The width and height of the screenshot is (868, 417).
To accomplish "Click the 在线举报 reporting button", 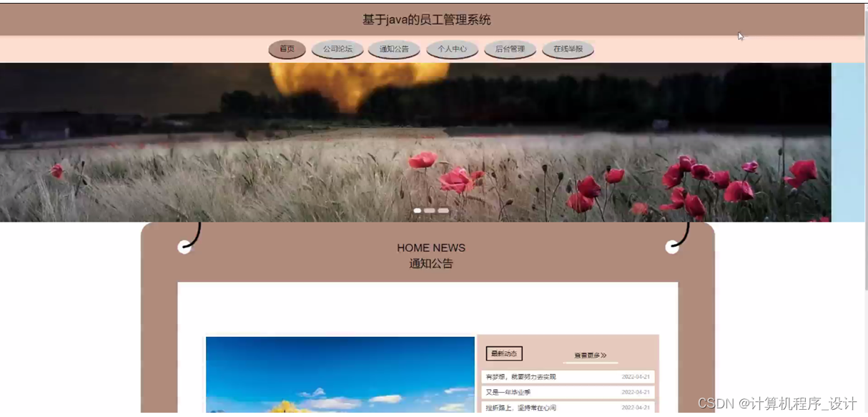I will [x=568, y=49].
